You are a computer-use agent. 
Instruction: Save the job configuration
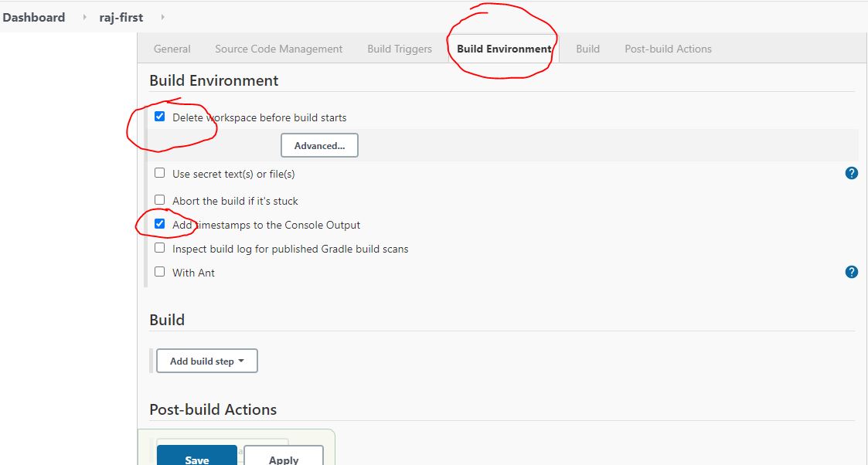(197, 457)
